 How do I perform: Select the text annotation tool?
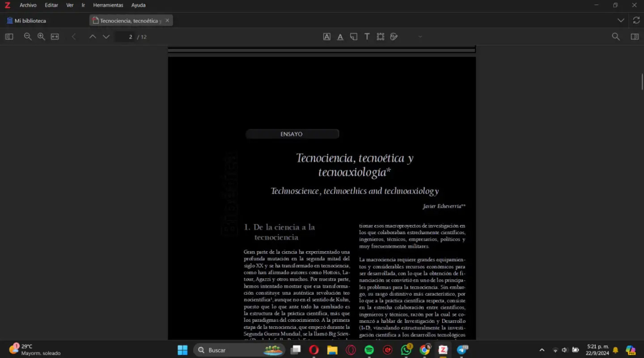click(367, 36)
